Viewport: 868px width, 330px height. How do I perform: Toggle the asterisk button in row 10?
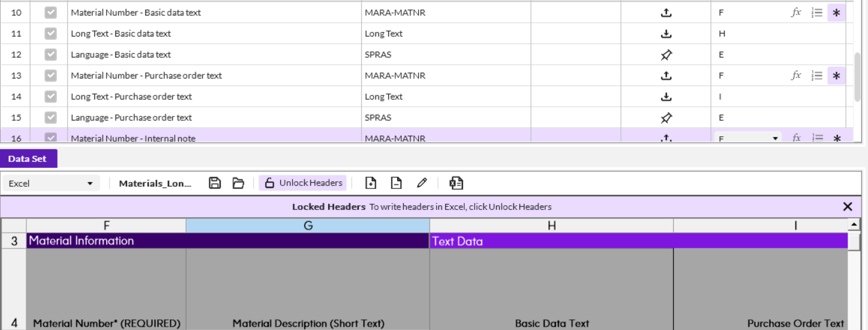(836, 12)
